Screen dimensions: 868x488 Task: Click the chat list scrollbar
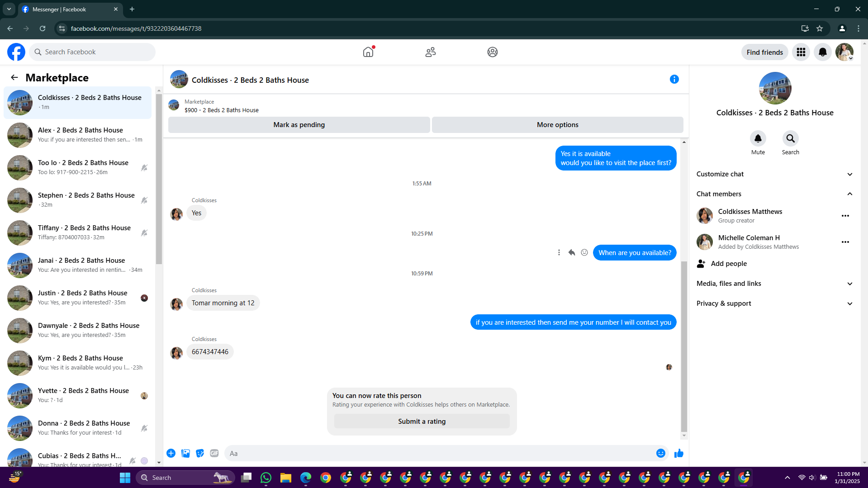coord(159,179)
